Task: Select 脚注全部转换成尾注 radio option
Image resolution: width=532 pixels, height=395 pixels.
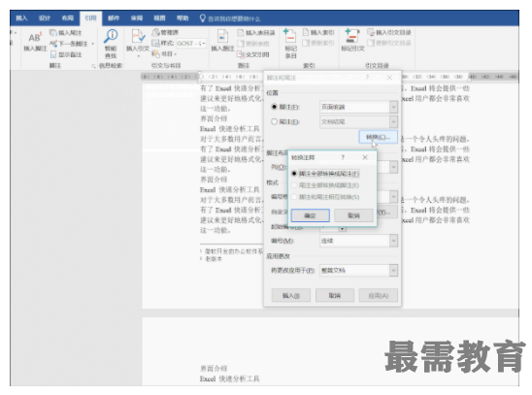Action: 294,174
